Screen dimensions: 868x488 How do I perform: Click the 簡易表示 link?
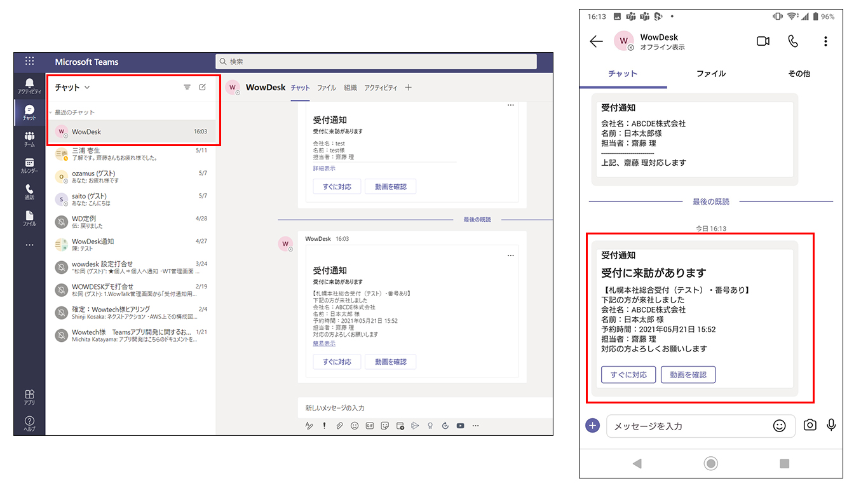point(324,343)
